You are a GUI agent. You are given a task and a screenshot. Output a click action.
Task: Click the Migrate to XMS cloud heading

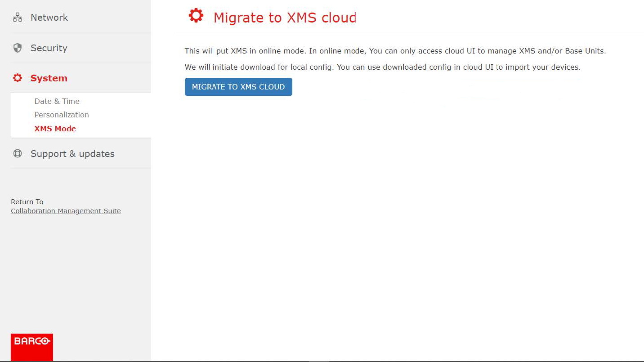click(x=285, y=18)
